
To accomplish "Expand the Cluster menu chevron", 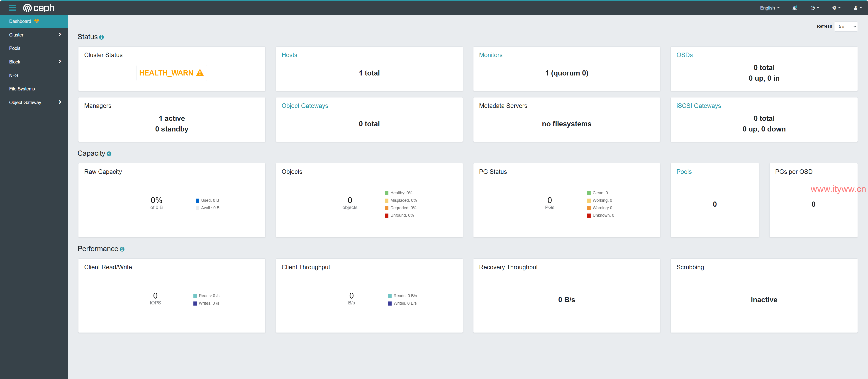I will [60, 35].
